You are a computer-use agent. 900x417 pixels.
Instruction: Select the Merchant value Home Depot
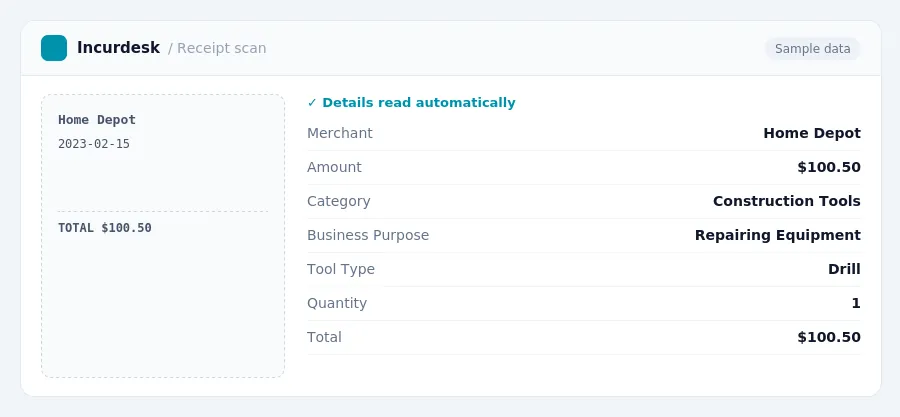click(x=812, y=133)
